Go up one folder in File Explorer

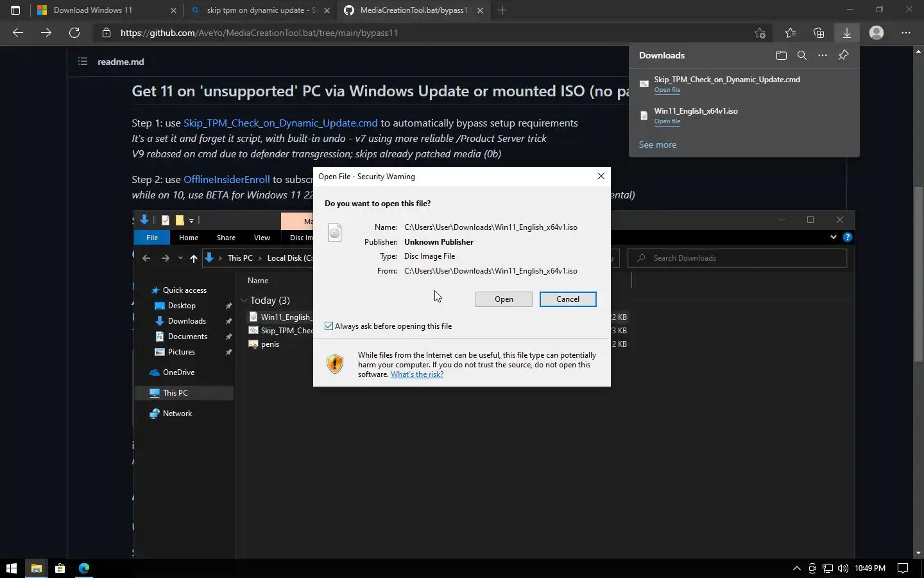click(x=193, y=258)
